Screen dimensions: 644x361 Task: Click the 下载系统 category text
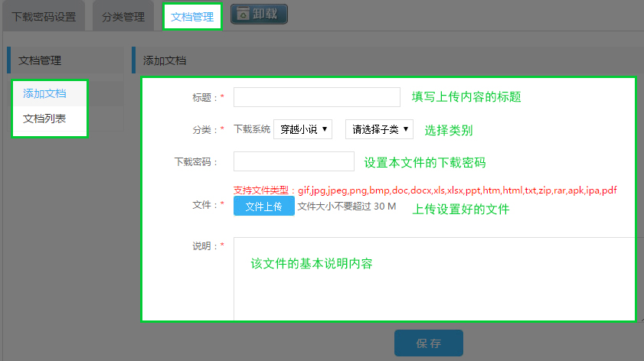pyautogui.click(x=252, y=129)
